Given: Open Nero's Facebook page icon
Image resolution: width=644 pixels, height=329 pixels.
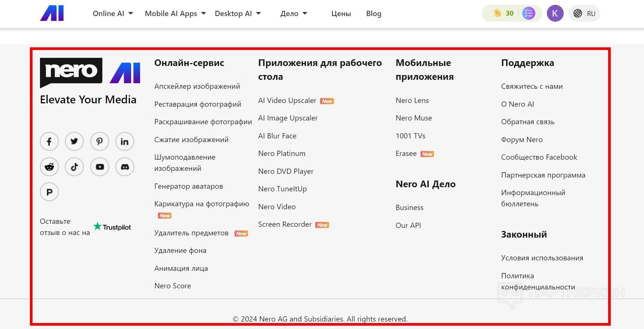Looking at the screenshot, I should pyautogui.click(x=49, y=141).
